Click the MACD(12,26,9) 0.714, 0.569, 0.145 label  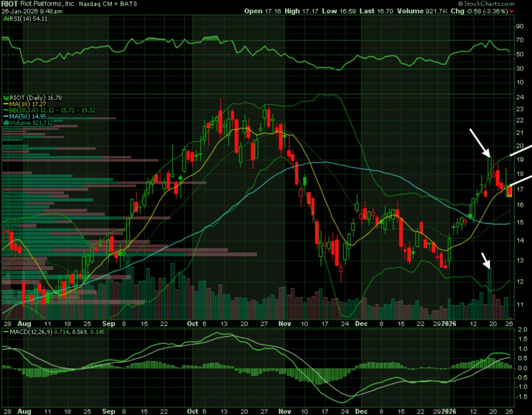point(58,332)
